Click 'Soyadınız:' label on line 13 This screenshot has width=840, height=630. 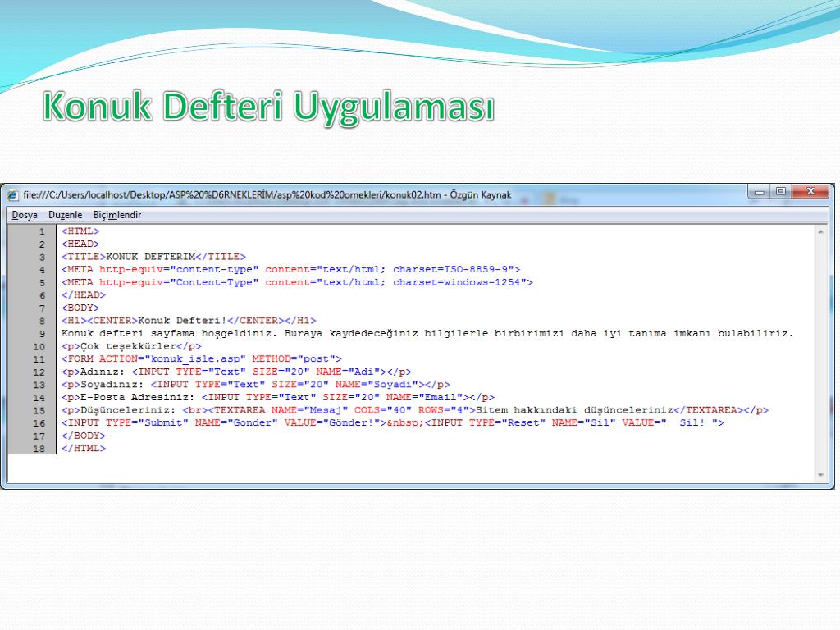[112, 385]
